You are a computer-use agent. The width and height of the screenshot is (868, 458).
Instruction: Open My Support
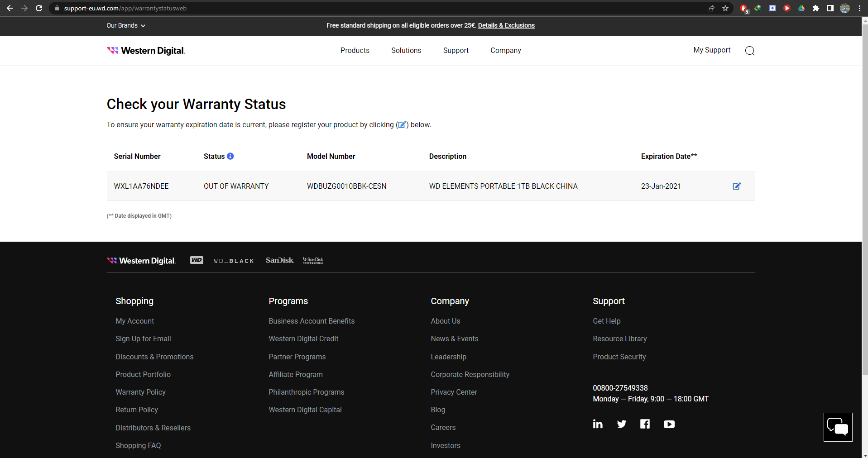pos(712,50)
